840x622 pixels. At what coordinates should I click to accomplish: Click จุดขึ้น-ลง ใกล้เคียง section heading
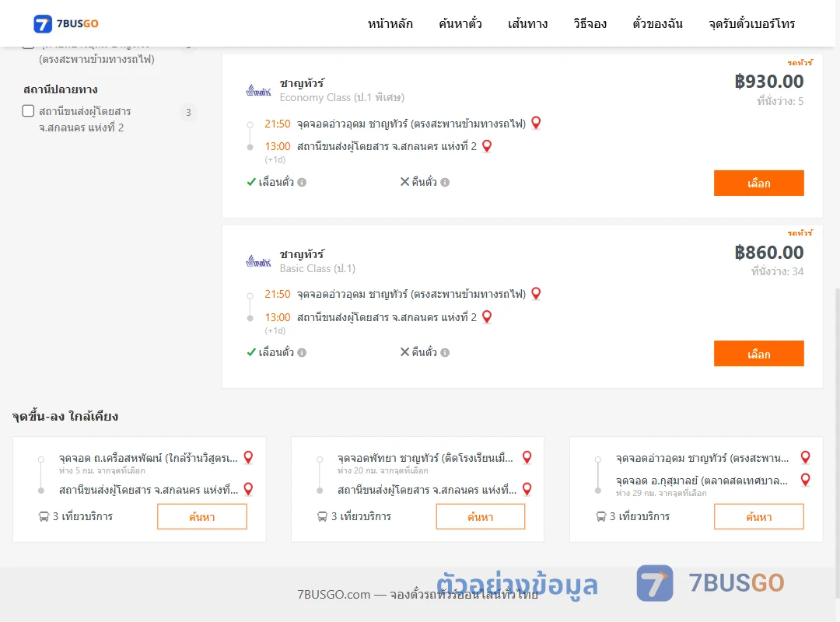click(65, 416)
